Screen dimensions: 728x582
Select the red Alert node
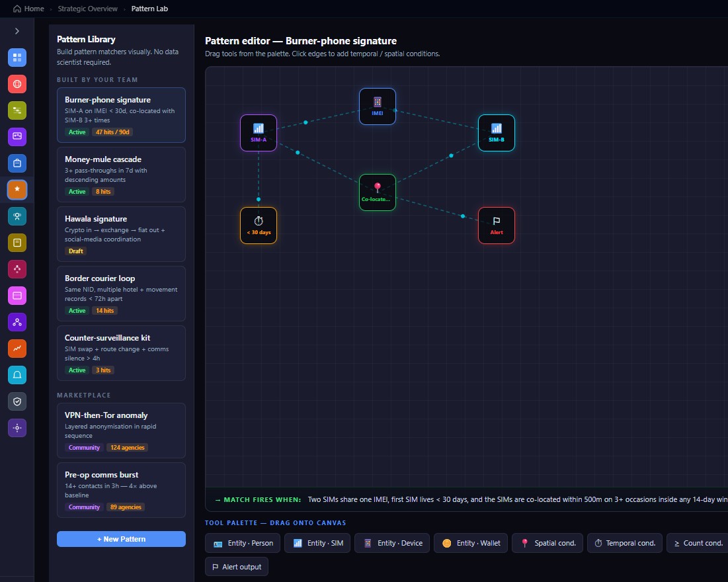click(x=497, y=226)
